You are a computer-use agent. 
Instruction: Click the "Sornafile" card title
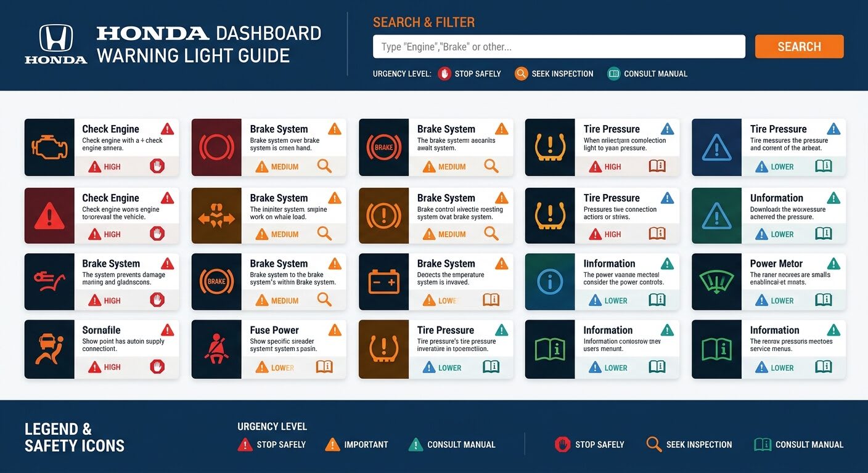click(101, 330)
